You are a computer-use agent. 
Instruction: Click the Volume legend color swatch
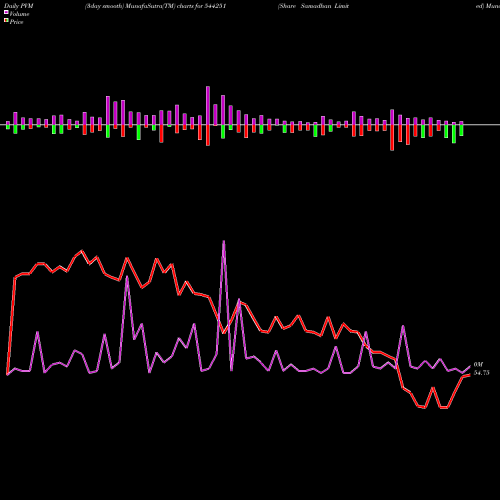tap(6, 13)
